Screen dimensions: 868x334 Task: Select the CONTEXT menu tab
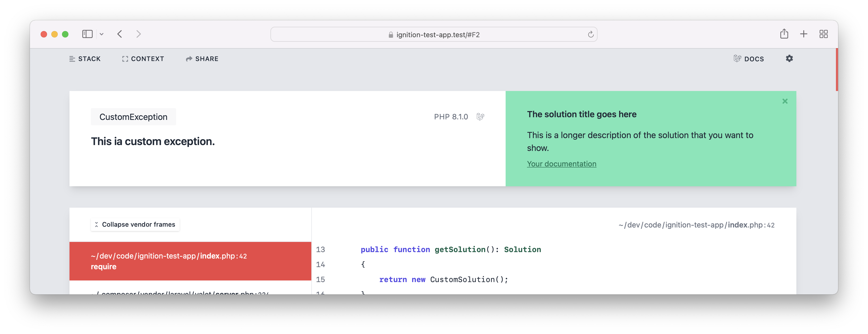click(x=143, y=59)
